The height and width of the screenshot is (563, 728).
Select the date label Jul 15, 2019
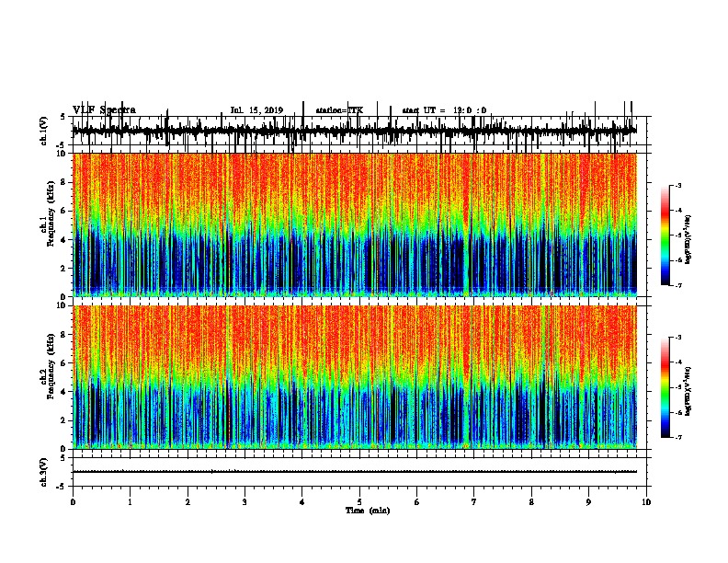(256, 110)
